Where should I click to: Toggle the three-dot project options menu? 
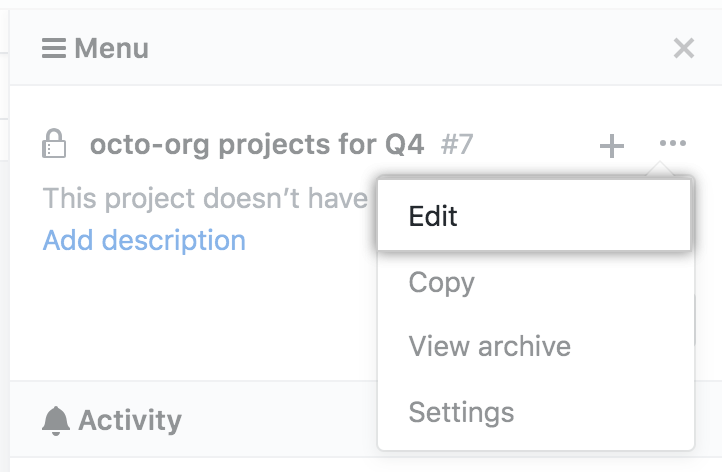673,144
